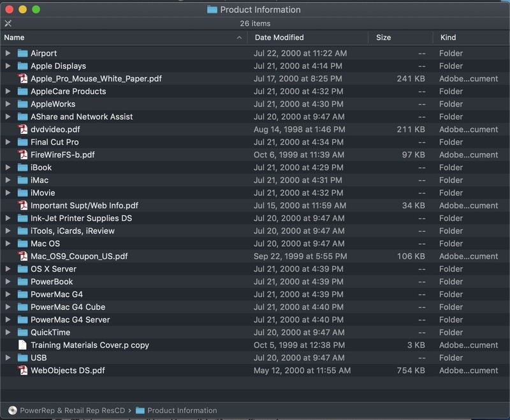Click the 3 KB size value
This screenshot has height=420, width=510.
416,345
